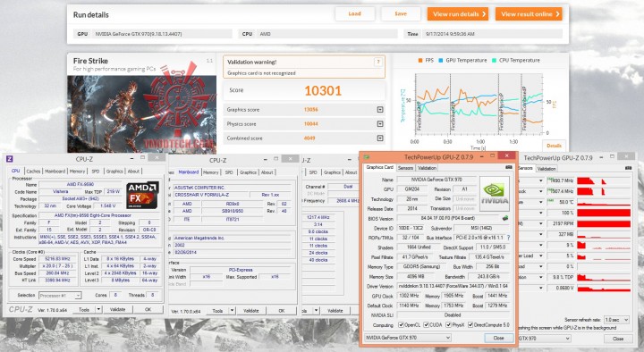Open About tab in first CPU-Z window
This screenshot has width=644, height=352.
click(133, 171)
